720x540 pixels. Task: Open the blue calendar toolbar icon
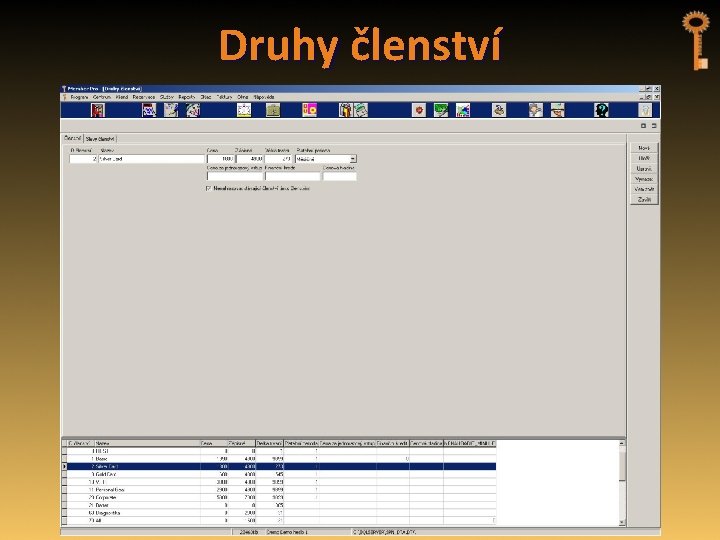pyautogui.click(x=149, y=110)
